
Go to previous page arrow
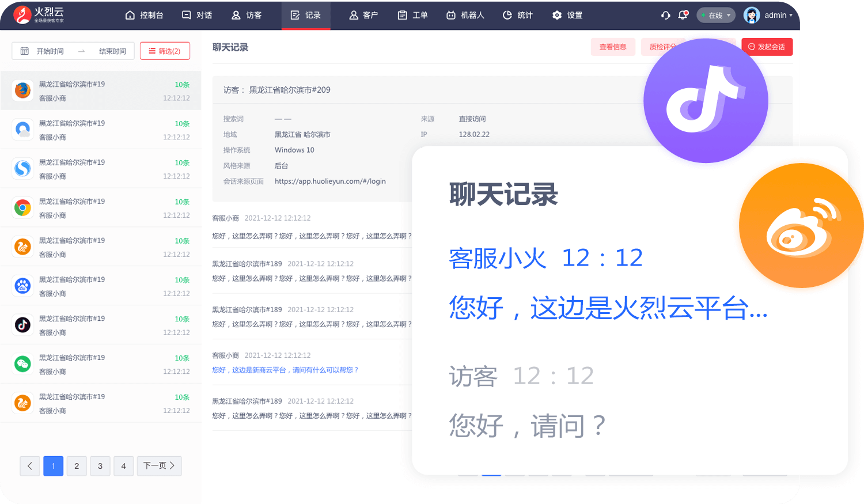(30, 466)
